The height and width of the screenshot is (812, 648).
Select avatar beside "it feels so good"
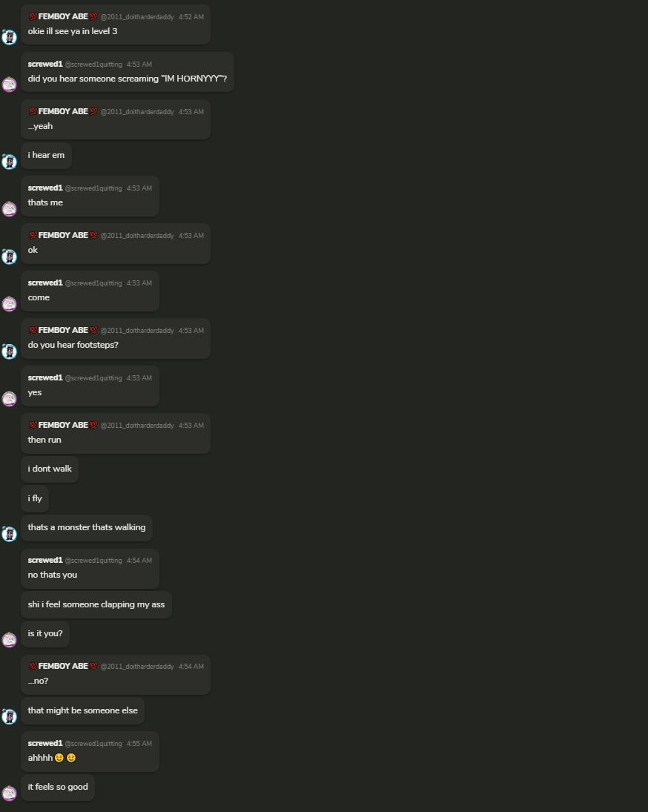coord(10,793)
